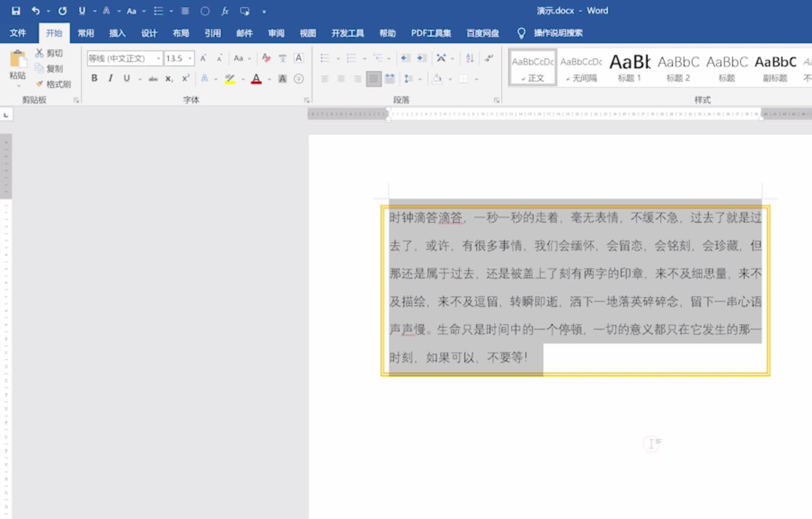Apply character border with the boxed A icon
Viewport: 812px width, 519px height.
point(298,58)
